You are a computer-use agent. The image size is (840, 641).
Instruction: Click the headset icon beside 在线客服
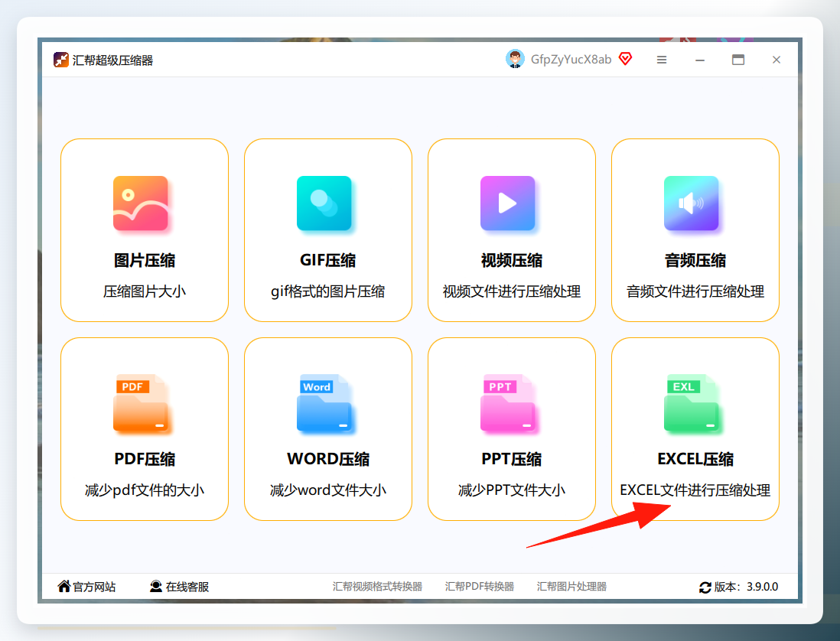tap(156, 587)
